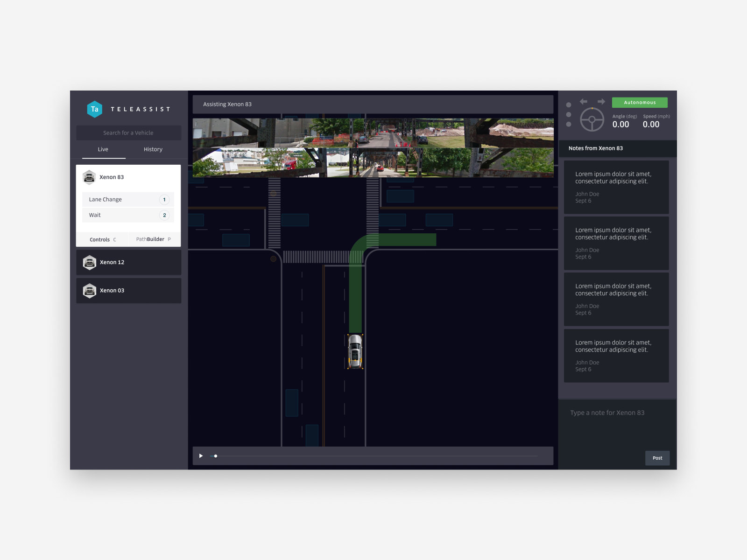This screenshot has height=560, width=747.
Task: Click the Xenon 03 truck icon
Action: click(x=89, y=290)
